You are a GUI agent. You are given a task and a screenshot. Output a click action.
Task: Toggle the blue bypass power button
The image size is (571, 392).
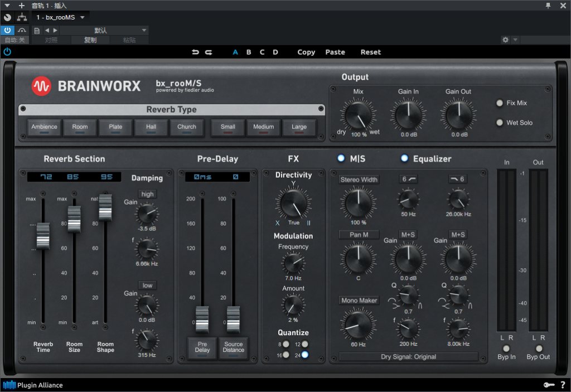click(x=7, y=30)
